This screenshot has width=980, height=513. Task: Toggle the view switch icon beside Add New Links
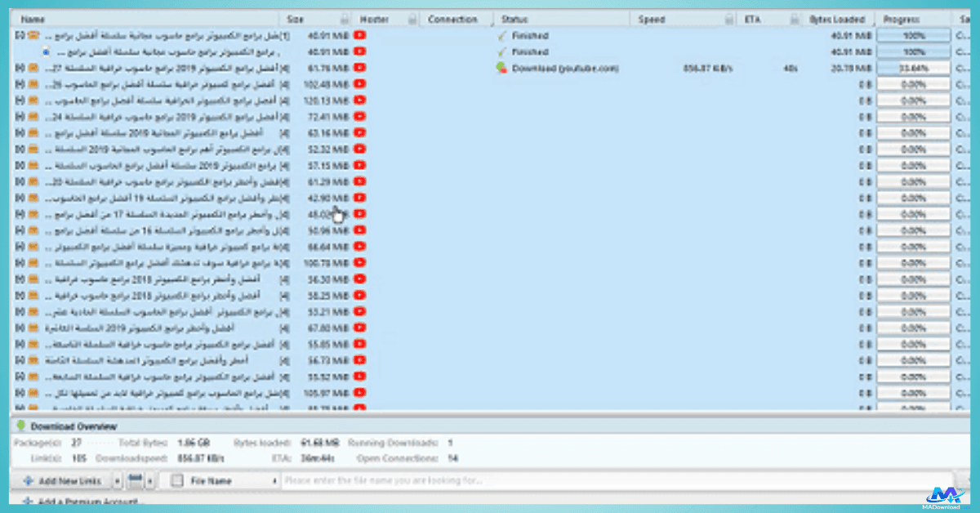(136, 480)
